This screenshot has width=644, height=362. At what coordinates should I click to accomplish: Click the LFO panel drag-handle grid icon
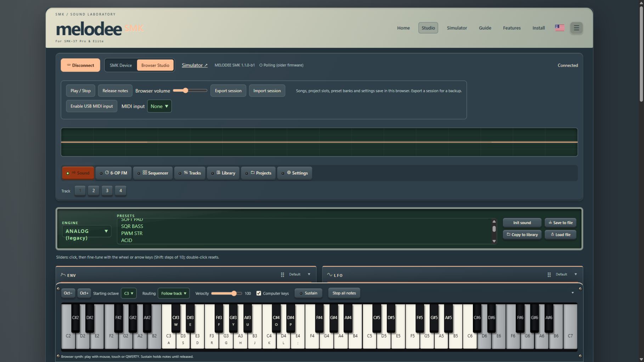click(x=549, y=275)
